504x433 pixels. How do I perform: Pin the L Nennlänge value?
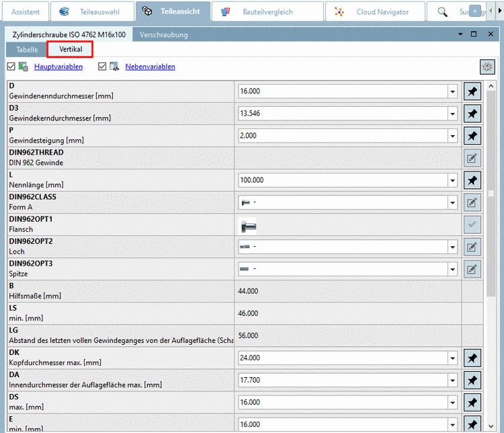coord(472,180)
